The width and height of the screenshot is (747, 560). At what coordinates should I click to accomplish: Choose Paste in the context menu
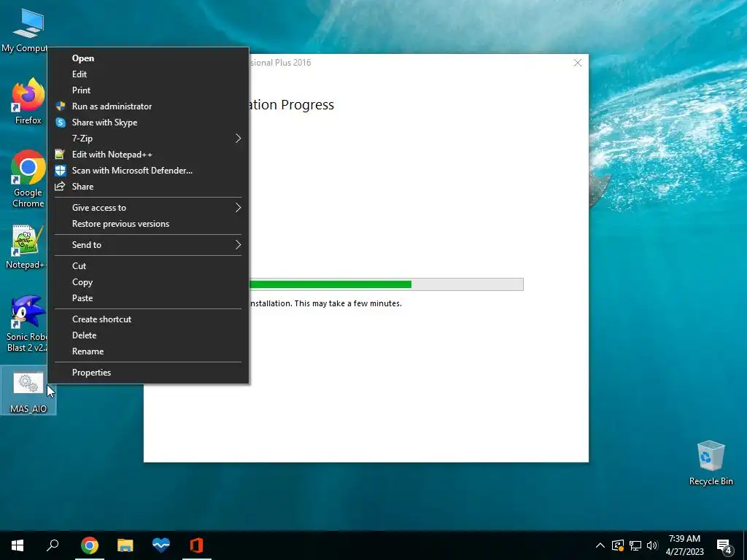(148, 298)
